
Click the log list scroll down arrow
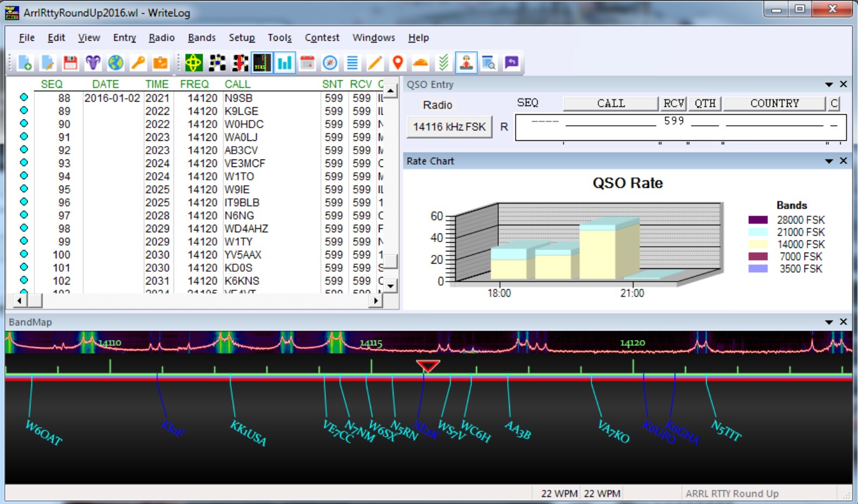[391, 286]
